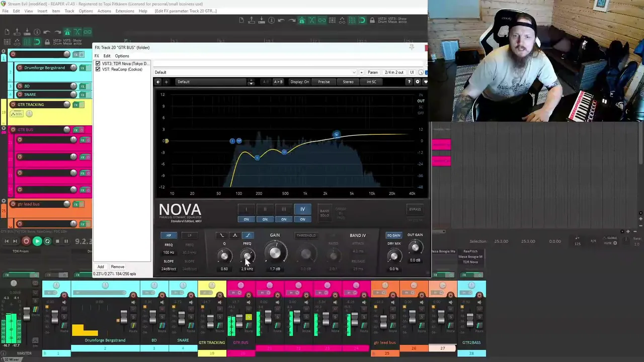Click the 2/4 in 2 out routing button

coord(393,72)
